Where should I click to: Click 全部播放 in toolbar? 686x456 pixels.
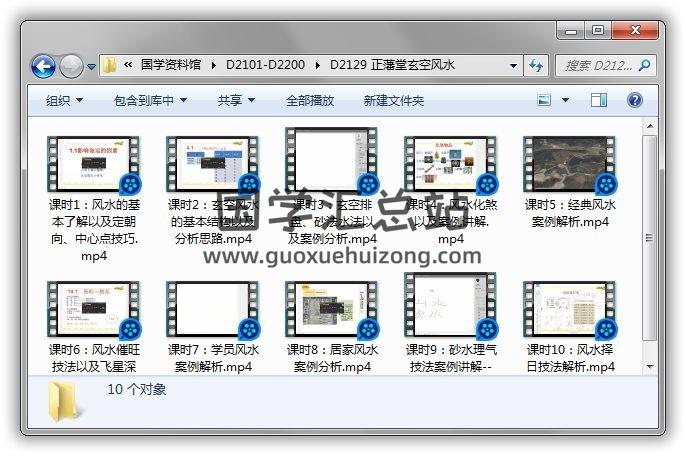point(310,101)
